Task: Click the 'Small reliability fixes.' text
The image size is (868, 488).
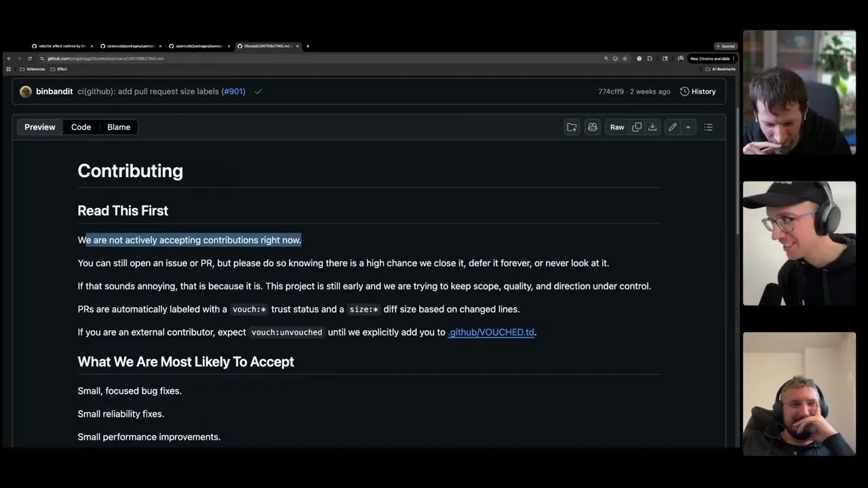Action: (121, 414)
